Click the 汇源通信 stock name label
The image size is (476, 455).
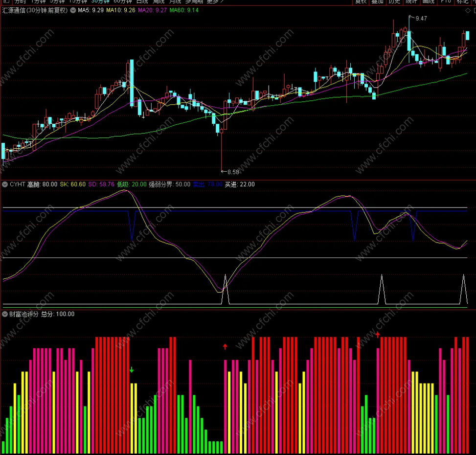click(x=14, y=10)
